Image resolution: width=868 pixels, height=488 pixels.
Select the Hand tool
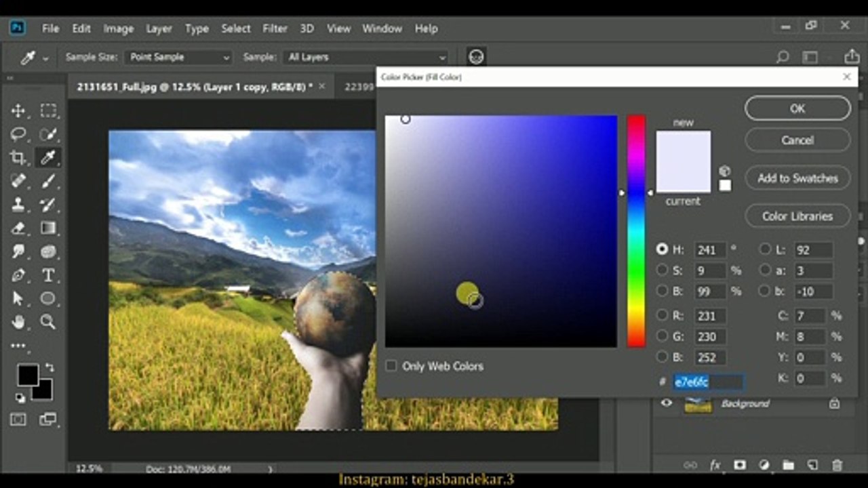pyautogui.click(x=18, y=321)
